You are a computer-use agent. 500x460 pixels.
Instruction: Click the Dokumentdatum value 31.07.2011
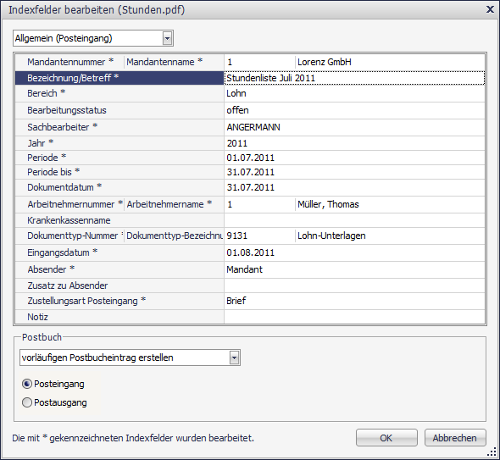(x=355, y=188)
